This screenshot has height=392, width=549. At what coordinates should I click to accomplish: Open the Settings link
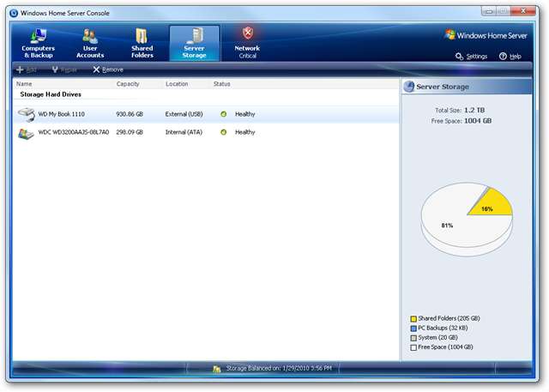pyautogui.click(x=471, y=57)
